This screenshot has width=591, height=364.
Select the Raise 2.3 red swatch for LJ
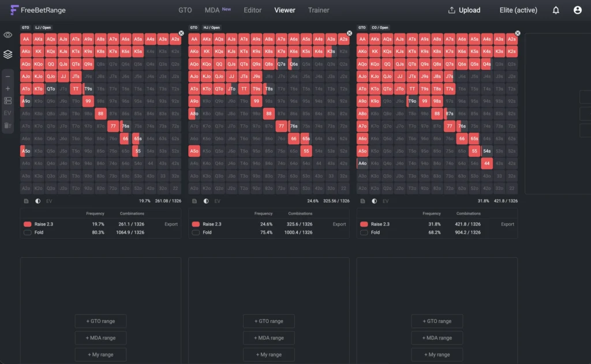click(28, 224)
